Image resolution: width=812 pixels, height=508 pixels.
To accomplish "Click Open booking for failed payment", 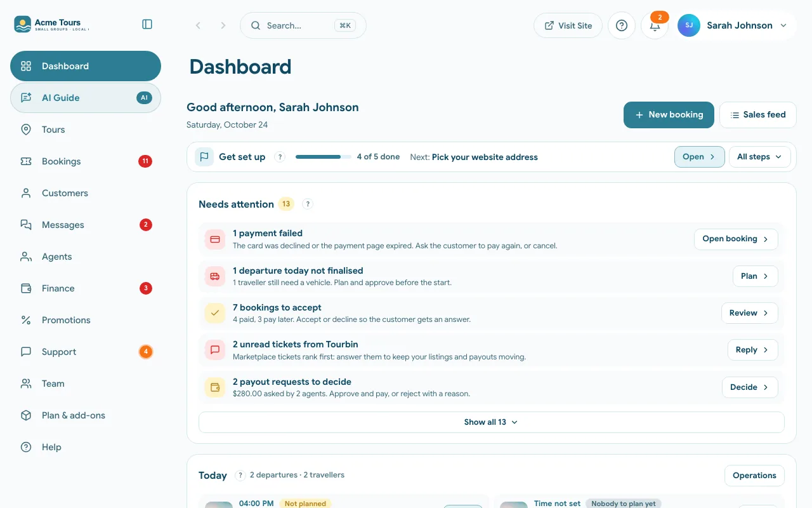I will [736, 239].
